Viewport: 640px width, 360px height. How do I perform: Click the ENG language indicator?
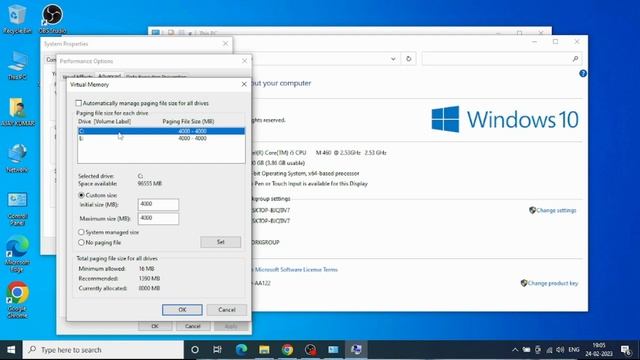click(574, 350)
